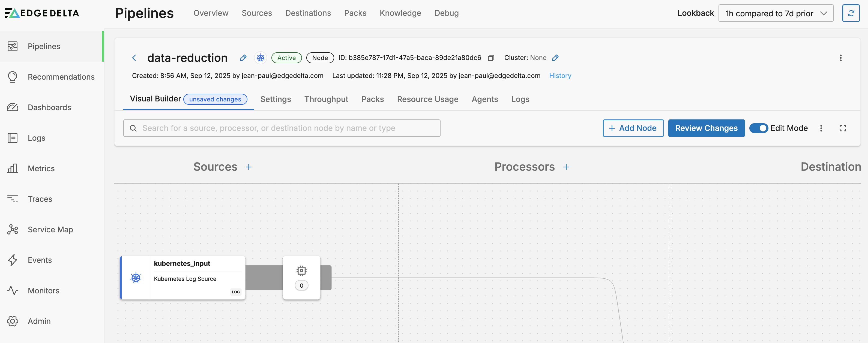Open the Overview top menu
The image size is (868, 343).
(211, 13)
